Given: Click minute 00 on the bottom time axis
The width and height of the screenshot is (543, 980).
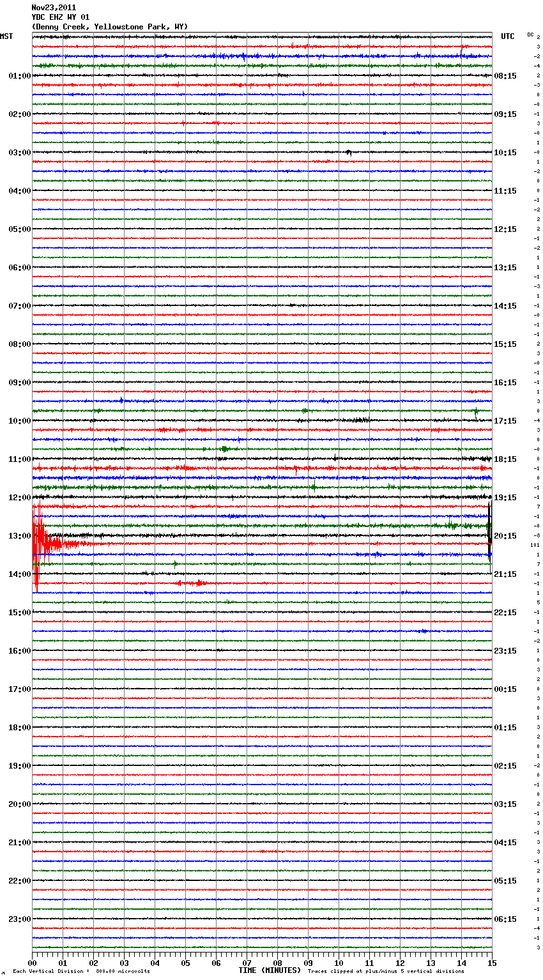Looking at the screenshot, I should tap(33, 963).
